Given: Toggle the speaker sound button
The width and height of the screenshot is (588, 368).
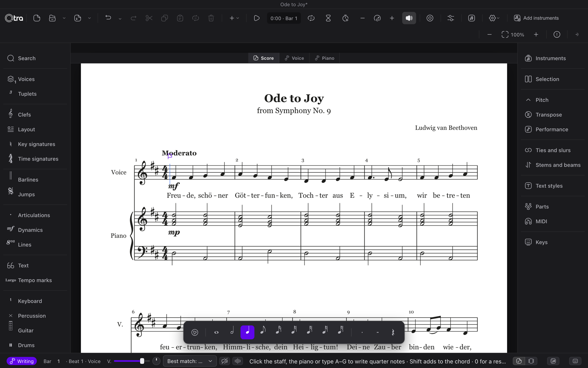Looking at the screenshot, I should 409,18.
